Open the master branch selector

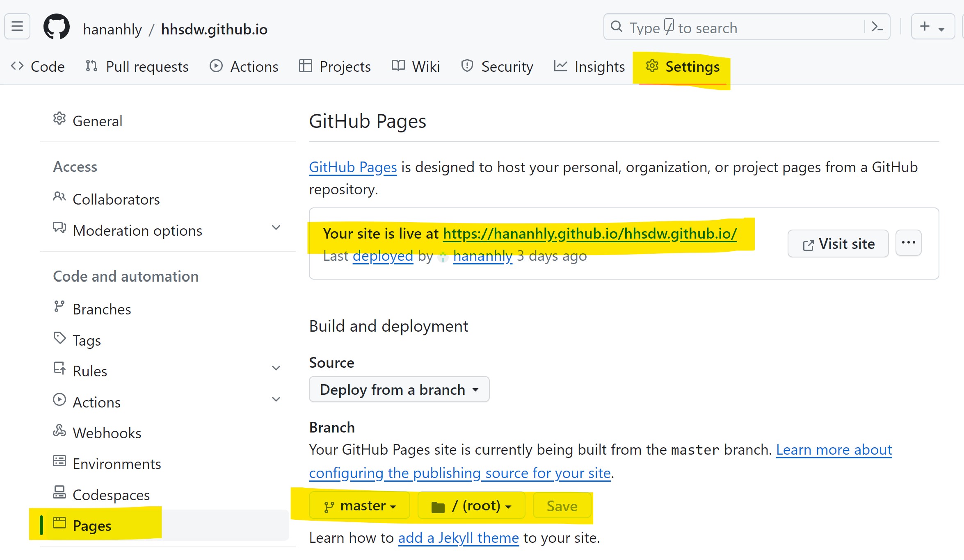pyautogui.click(x=359, y=505)
